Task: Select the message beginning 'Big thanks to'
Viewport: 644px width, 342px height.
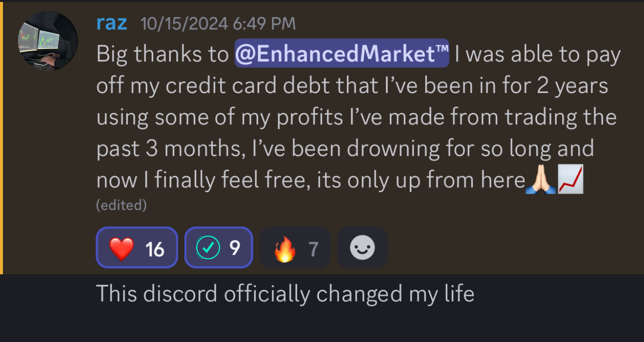Action: click(x=359, y=117)
